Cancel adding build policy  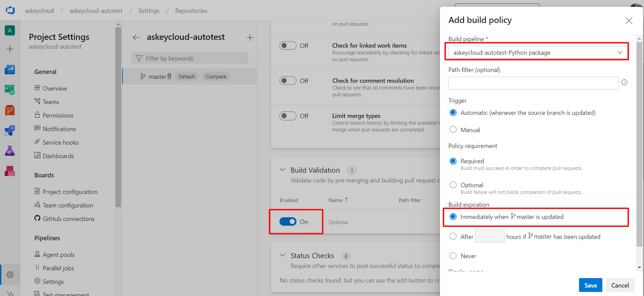coord(620,285)
